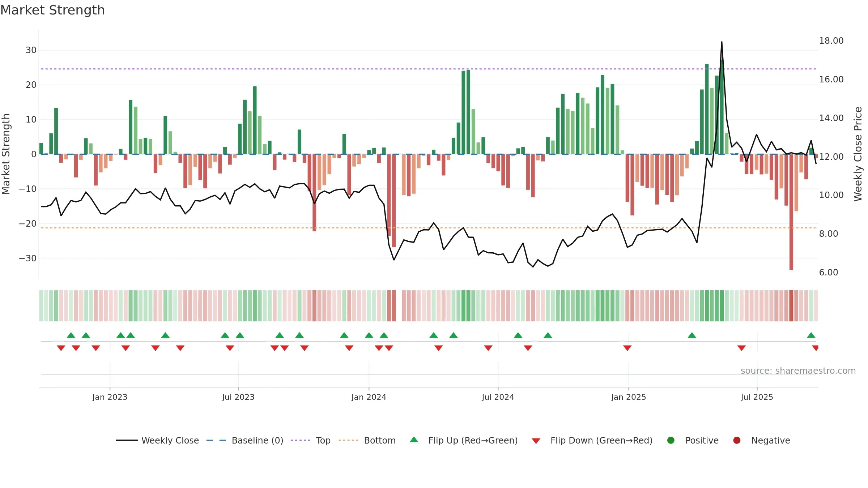Click the red Flip Down triangle legend icon
This screenshot has height=488, width=868.
pyautogui.click(x=536, y=441)
